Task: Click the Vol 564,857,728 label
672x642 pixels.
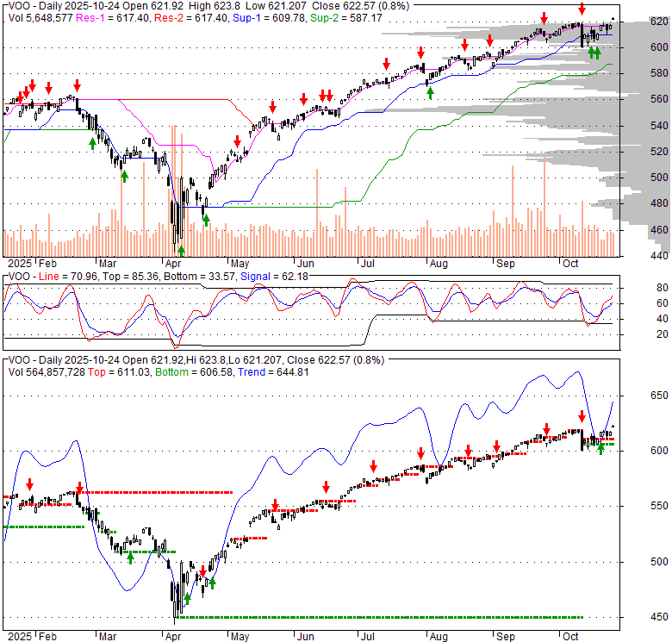Action: pos(47,372)
